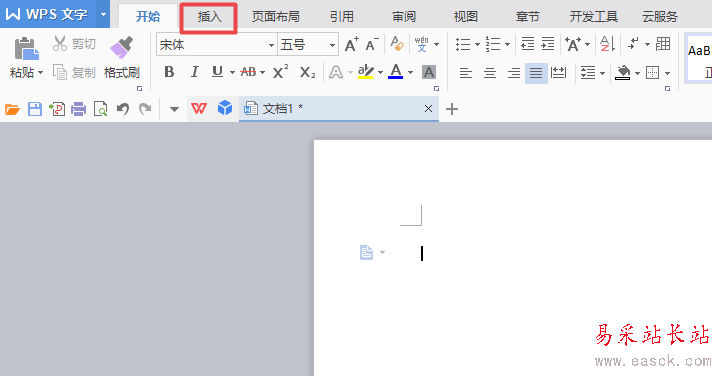Image resolution: width=712 pixels, height=376 pixels.
Task: Open the 宋体 font name dropdown
Action: [x=271, y=45]
